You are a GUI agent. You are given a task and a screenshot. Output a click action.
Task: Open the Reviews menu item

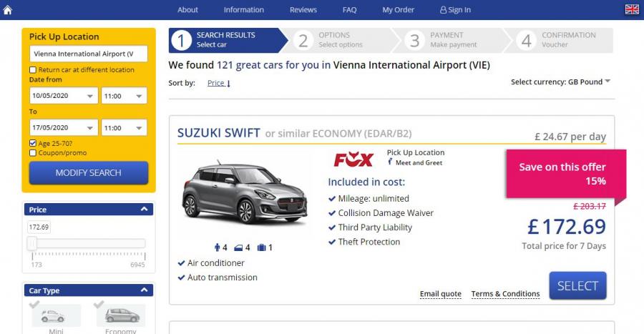coord(303,10)
